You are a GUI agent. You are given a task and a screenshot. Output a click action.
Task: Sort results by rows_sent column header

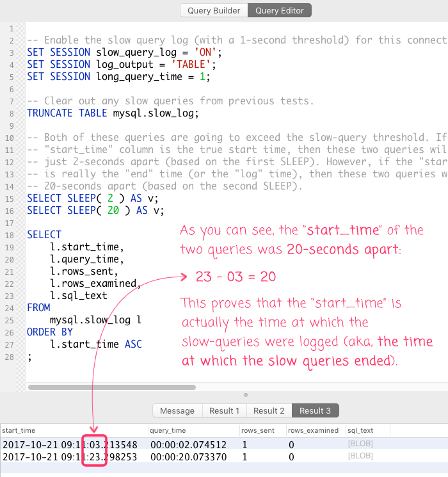[257, 430]
